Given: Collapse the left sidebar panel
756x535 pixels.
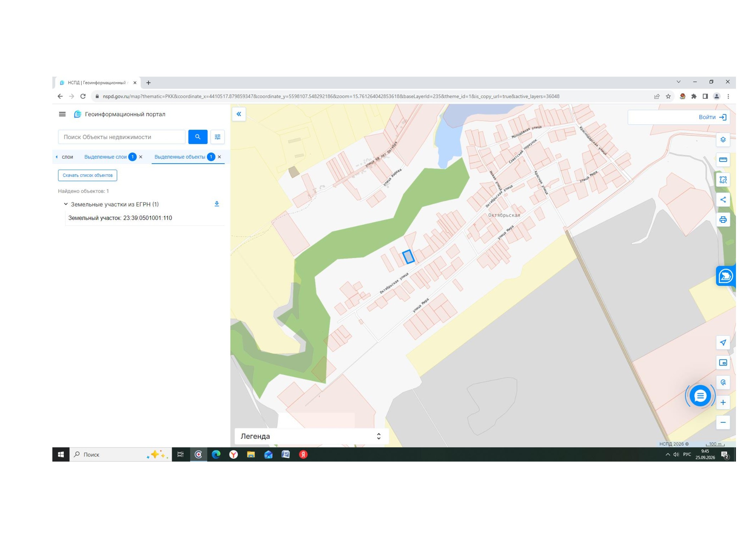Looking at the screenshot, I should 239,114.
